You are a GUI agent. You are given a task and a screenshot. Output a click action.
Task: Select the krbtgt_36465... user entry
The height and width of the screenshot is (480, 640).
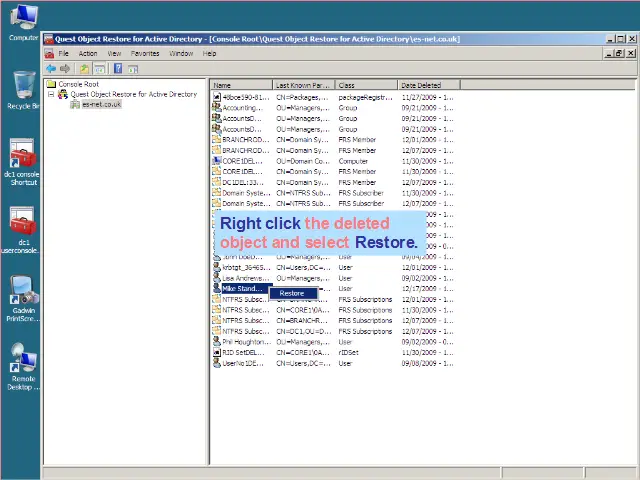click(x=246, y=267)
